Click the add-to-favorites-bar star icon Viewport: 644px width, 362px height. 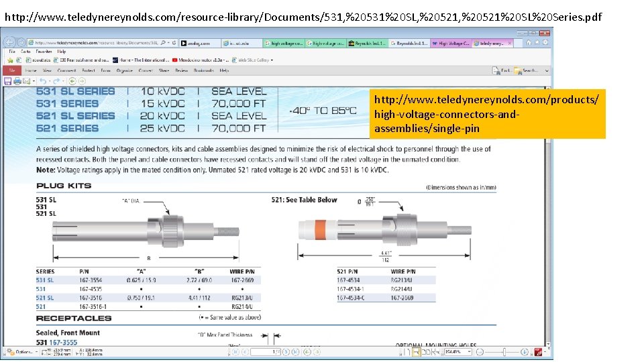[x=10, y=60]
